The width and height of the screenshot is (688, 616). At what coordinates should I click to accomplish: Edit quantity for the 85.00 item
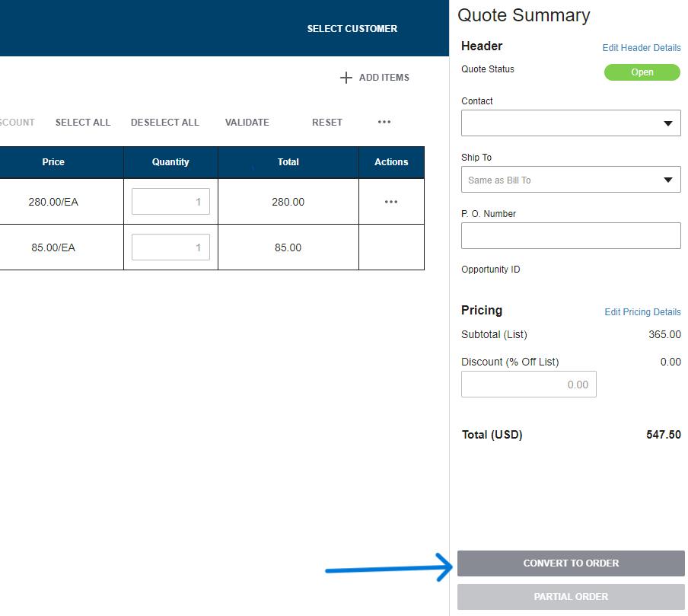click(170, 247)
